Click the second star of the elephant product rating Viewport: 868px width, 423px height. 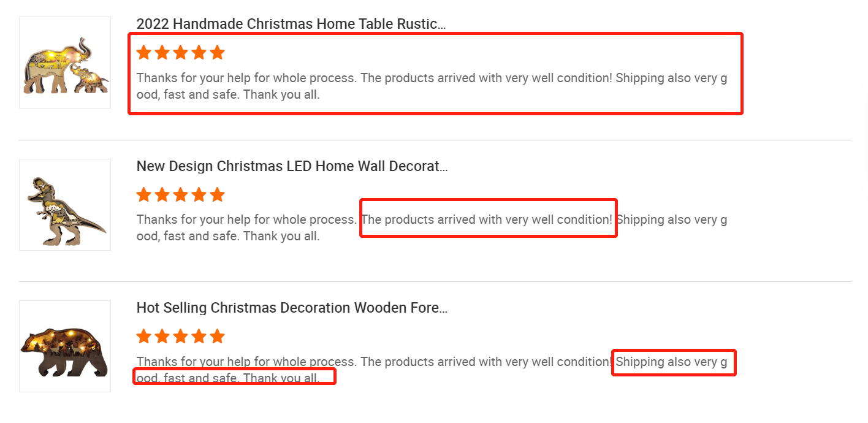[x=162, y=53]
